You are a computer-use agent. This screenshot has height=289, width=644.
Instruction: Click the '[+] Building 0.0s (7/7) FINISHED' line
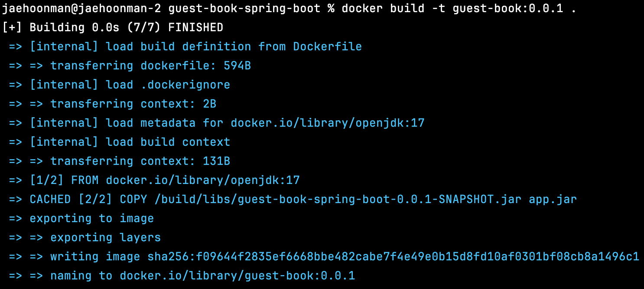click(x=113, y=27)
